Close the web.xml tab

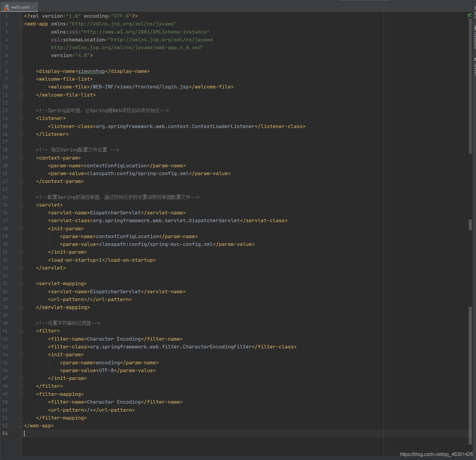[x=34, y=7]
